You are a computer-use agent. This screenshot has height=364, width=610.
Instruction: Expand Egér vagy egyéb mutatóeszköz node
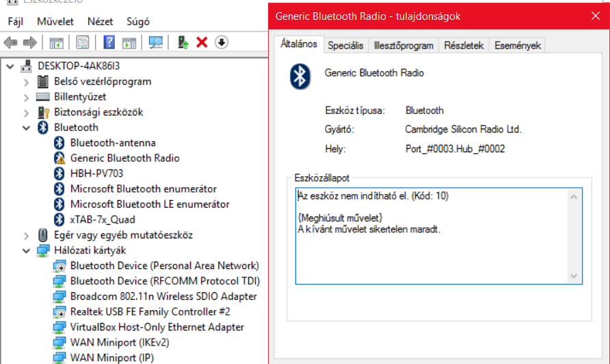coord(27,236)
